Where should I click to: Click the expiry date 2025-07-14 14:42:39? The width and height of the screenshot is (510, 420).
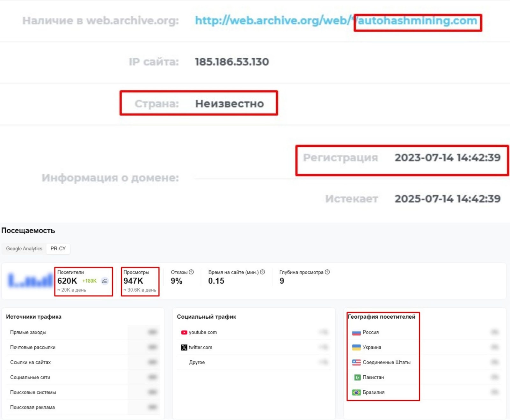coord(448,199)
